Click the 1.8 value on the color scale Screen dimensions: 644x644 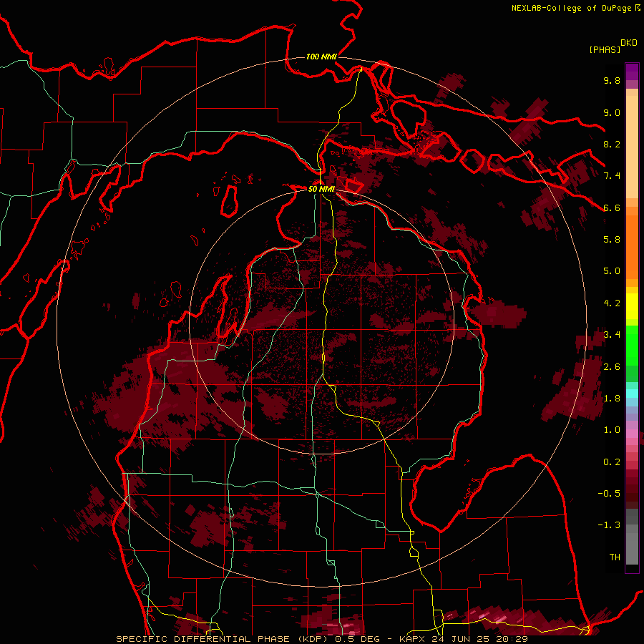click(612, 399)
